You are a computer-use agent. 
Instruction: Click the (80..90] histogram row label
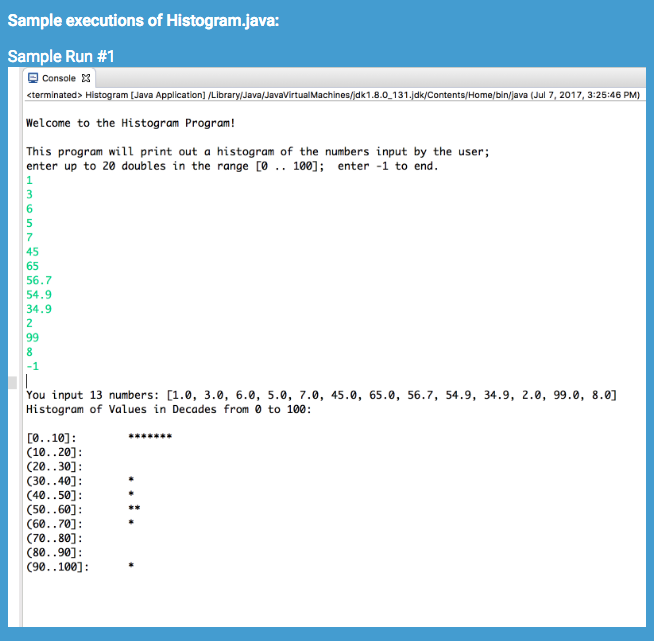pos(55,553)
